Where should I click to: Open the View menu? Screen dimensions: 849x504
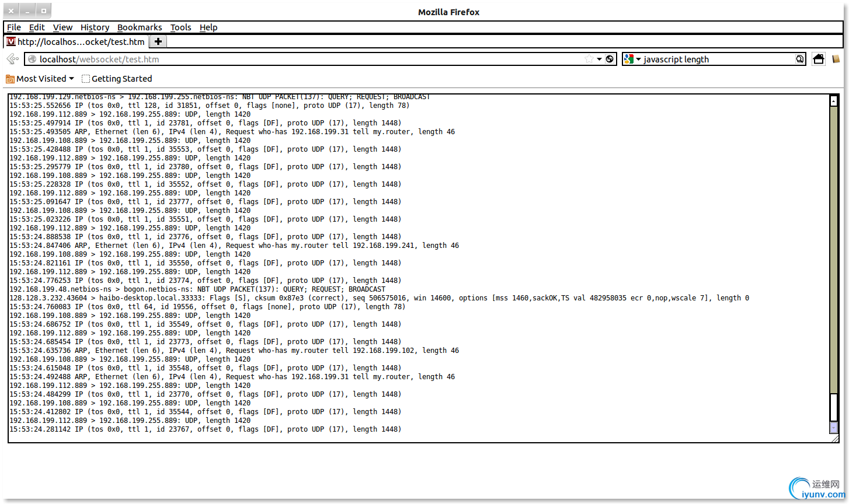coord(62,27)
